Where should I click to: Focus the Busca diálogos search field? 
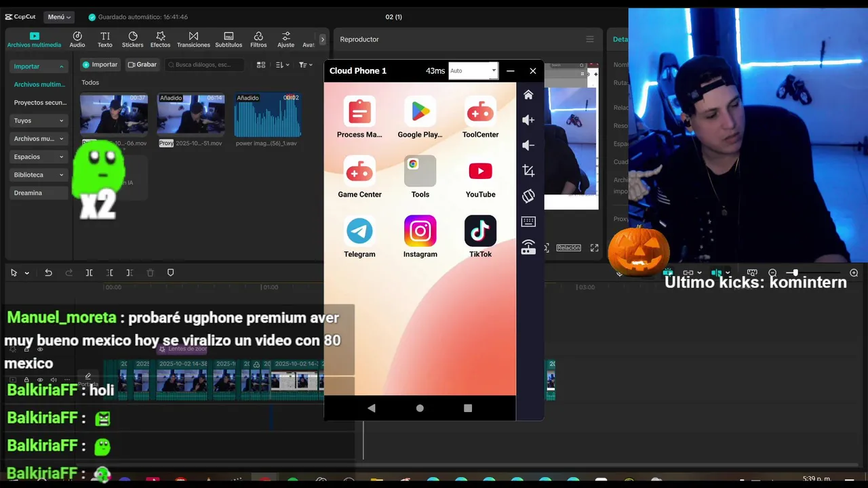[x=205, y=64]
